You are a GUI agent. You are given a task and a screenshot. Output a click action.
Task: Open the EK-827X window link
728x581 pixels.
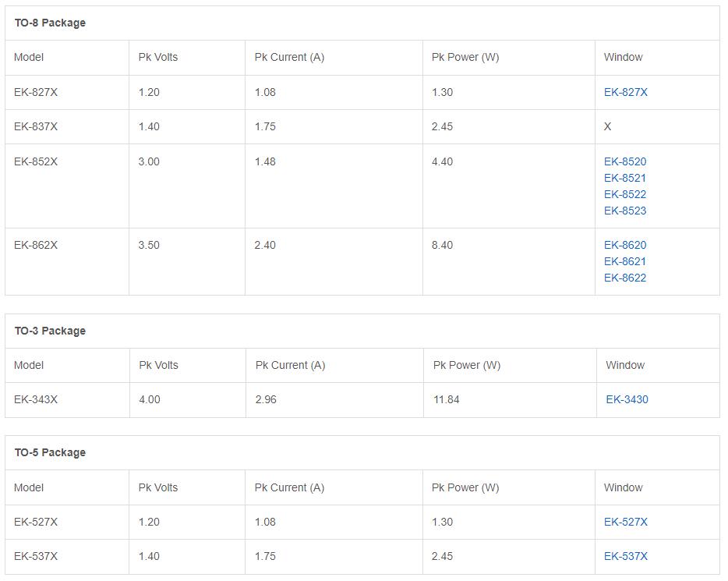click(x=625, y=92)
